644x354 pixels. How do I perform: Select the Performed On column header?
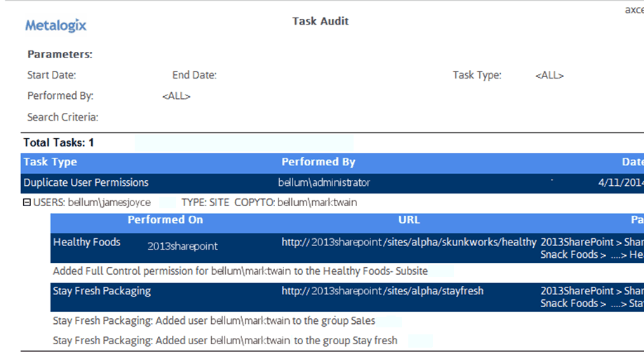(165, 220)
